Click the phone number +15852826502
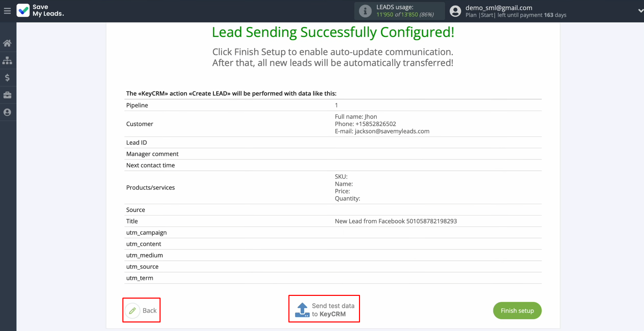Viewport: 644px width, 331px height. [376, 124]
